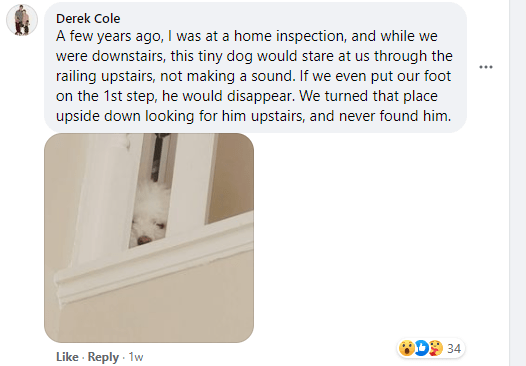Click the home inspection comment text bubble
Image resolution: width=526 pixels, height=366 pixels.
[255, 67]
